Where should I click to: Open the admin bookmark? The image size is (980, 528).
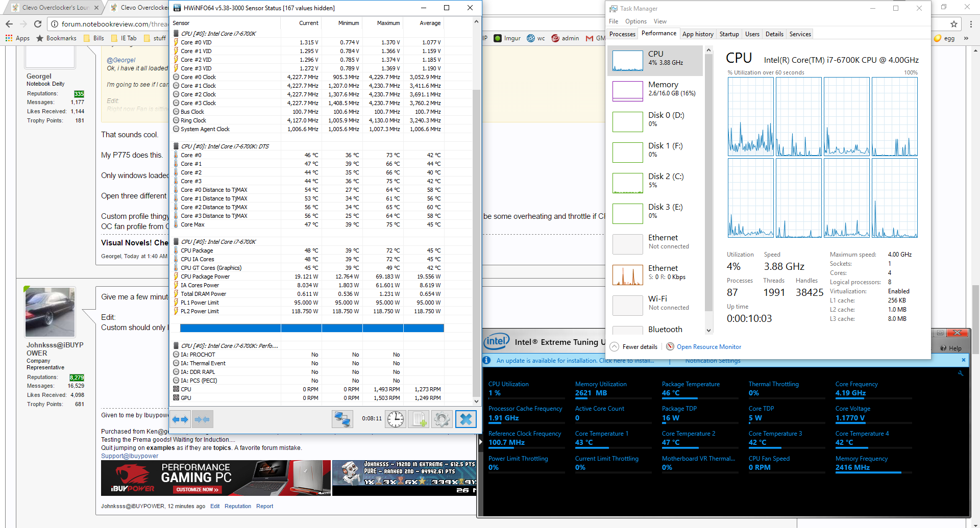[x=565, y=38]
